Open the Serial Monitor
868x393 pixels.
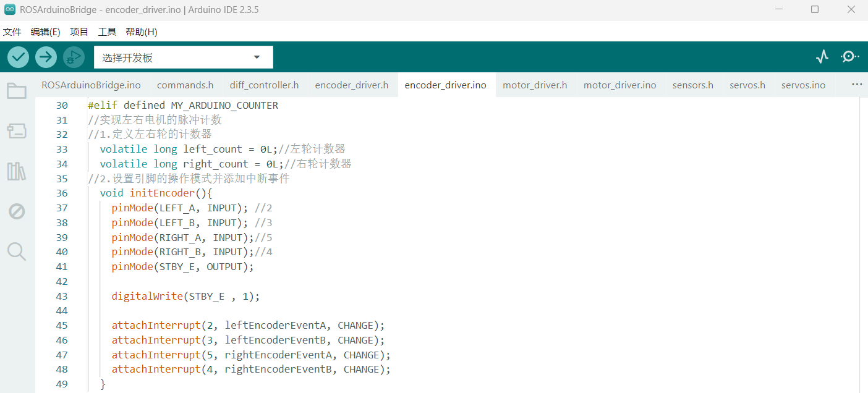point(849,57)
